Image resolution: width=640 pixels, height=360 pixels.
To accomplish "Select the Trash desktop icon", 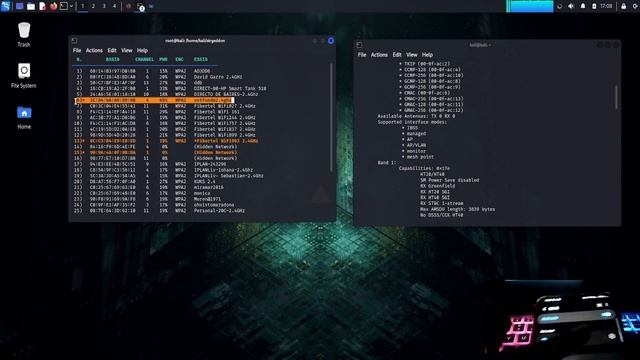I will (x=24, y=35).
